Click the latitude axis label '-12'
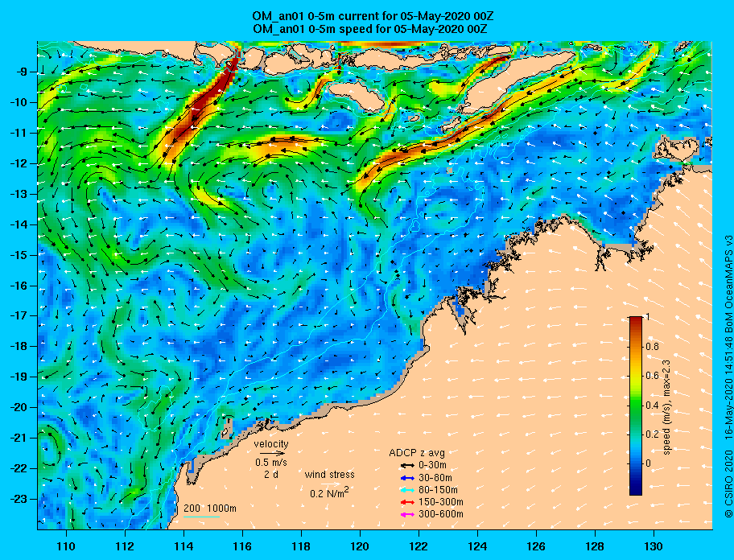The width and height of the screenshot is (734, 560). [20, 163]
